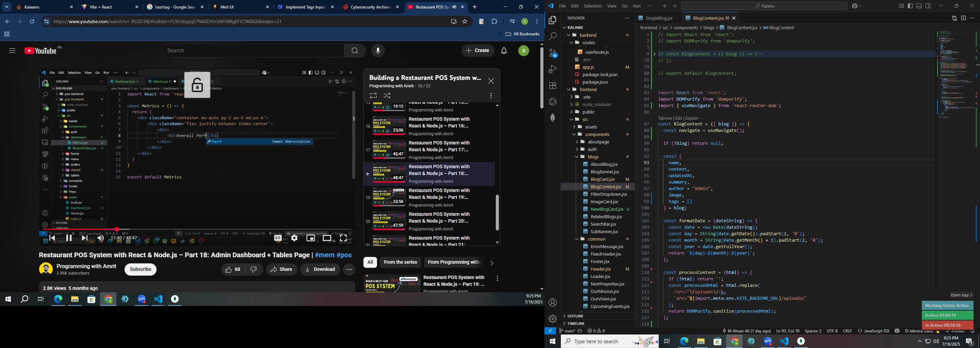Collapse the common folder
This screenshot has width=980, height=348.
pyautogui.click(x=577, y=239)
